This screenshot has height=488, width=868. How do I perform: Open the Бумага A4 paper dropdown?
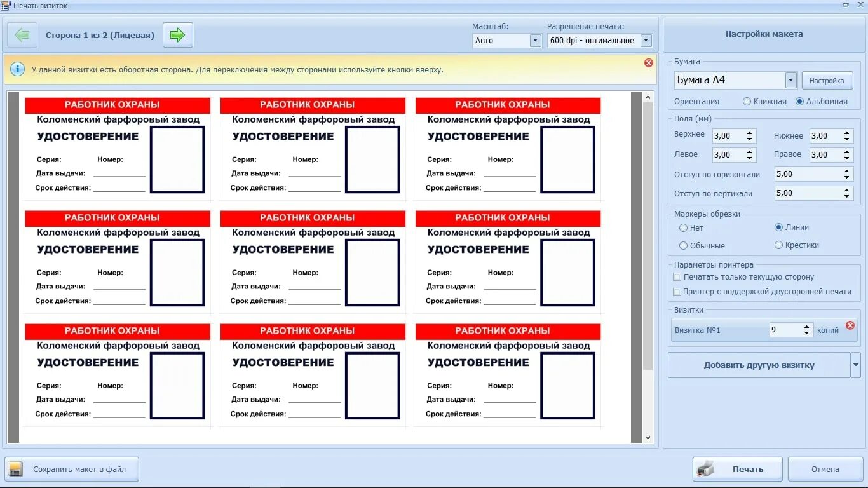click(790, 81)
